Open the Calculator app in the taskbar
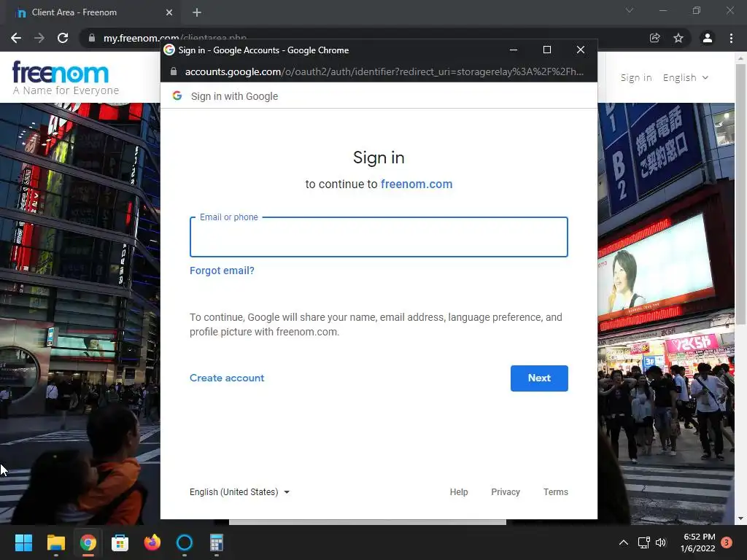Viewport: 747px width, 560px height. click(x=216, y=542)
